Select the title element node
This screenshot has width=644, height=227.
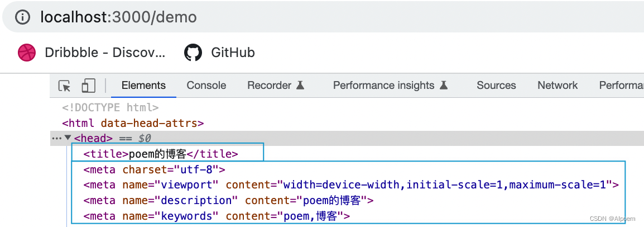tap(161, 154)
